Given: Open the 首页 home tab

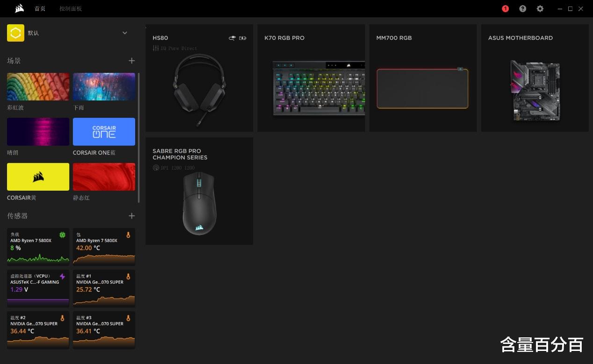Looking at the screenshot, I should click(x=40, y=9).
